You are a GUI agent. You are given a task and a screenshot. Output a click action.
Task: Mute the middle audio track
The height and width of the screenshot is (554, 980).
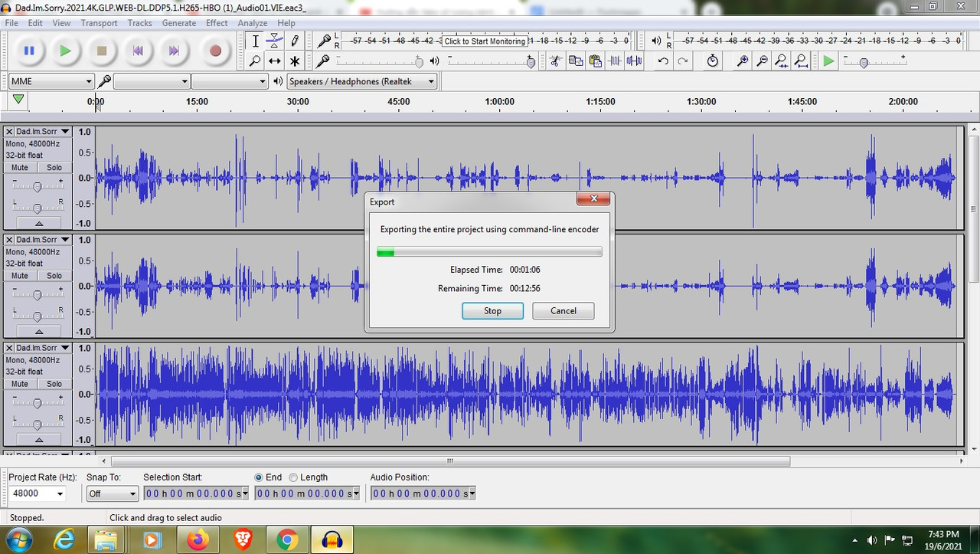point(20,275)
